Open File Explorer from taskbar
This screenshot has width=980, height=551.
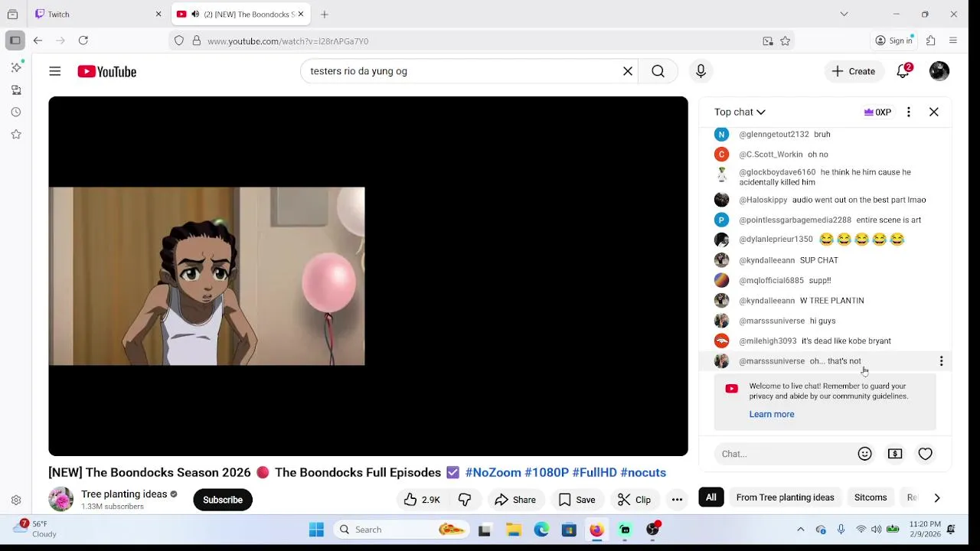point(514,530)
